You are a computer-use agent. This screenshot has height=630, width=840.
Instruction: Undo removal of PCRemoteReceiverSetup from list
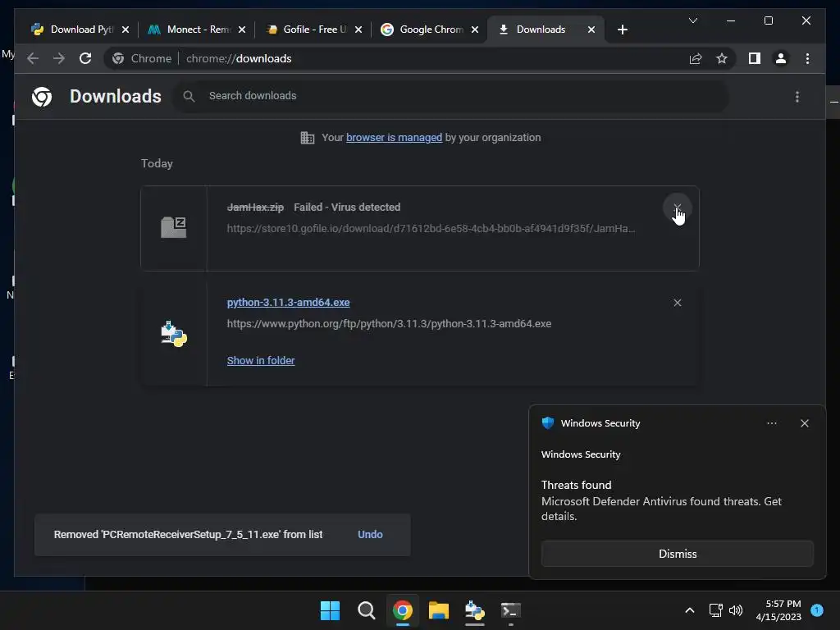pyautogui.click(x=370, y=535)
